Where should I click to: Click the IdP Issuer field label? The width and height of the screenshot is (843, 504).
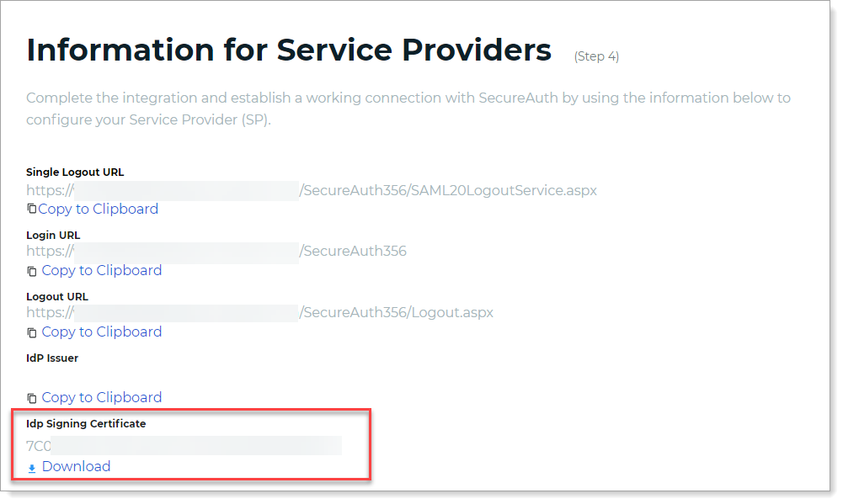click(52, 358)
